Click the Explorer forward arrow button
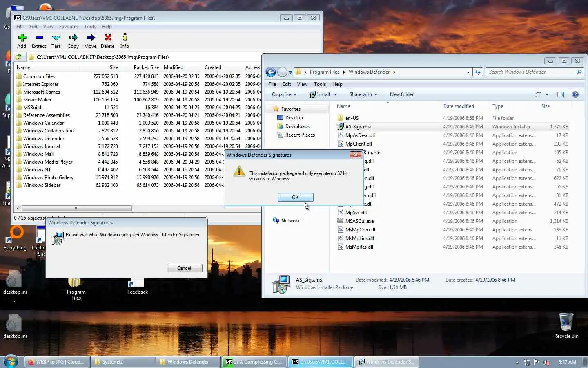The height and width of the screenshot is (368, 588). [282, 72]
